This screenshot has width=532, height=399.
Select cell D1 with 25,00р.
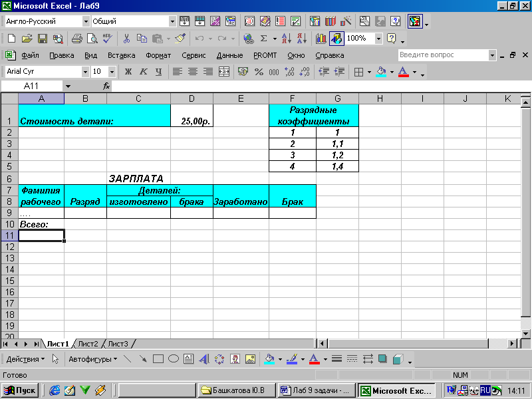pyautogui.click(x=192, y=116)
